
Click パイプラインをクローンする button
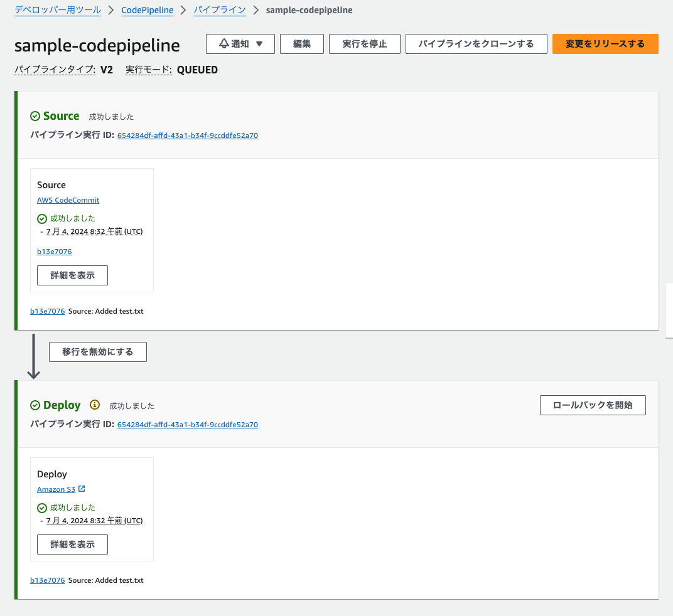click(476, 44)
